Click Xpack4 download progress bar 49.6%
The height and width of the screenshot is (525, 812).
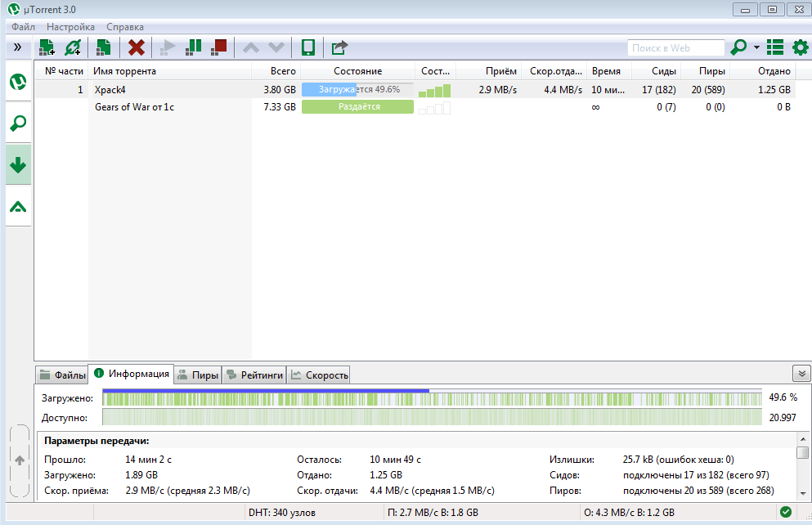tap(358, 90)
